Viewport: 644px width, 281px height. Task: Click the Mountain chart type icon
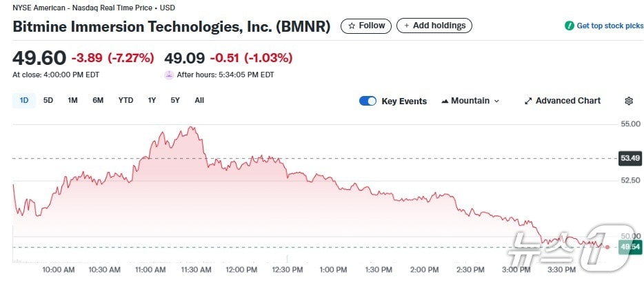point(444,101)
